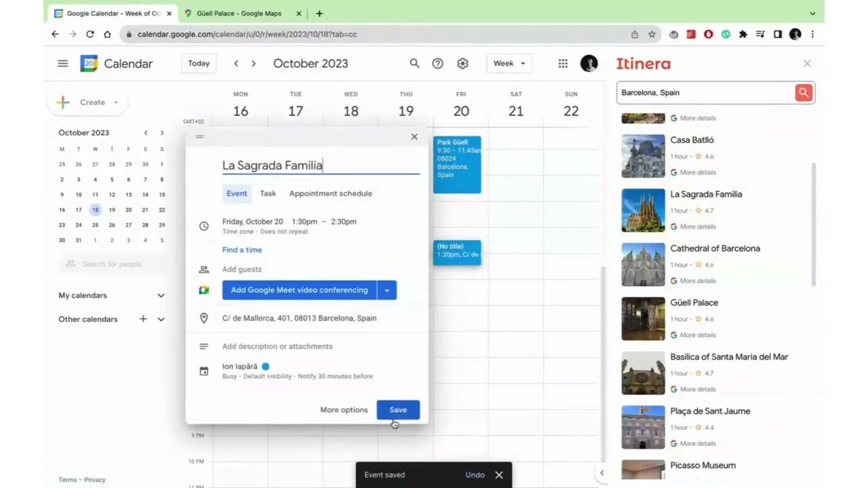Click the calendar color dot beside Ion Iapără
The image size is (868, 488).
coord(266,367)
